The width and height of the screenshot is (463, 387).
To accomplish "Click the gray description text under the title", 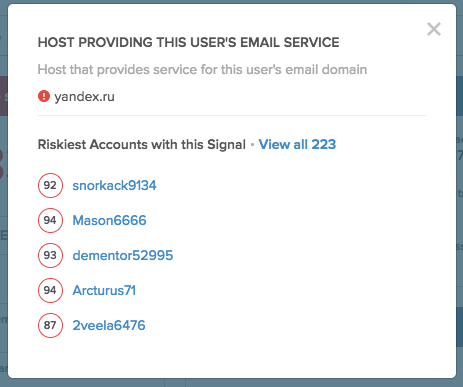I will pos(202,70).
